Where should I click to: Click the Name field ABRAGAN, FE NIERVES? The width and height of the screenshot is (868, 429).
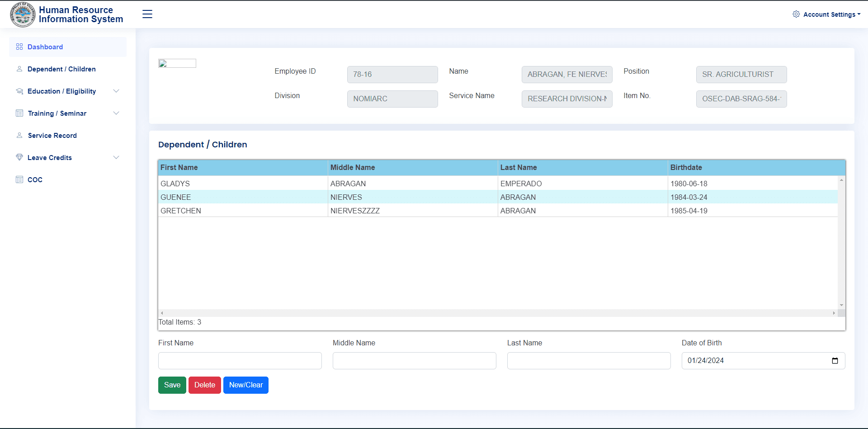click(x=567, y=75)
